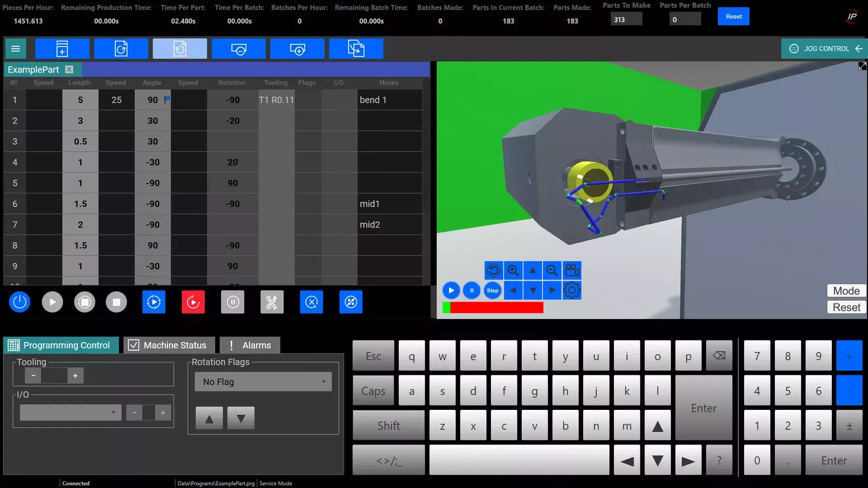Open the hamburger menu
Viewport: 868px width, 488px height.
pyautogui.click(x=15, y=49)
